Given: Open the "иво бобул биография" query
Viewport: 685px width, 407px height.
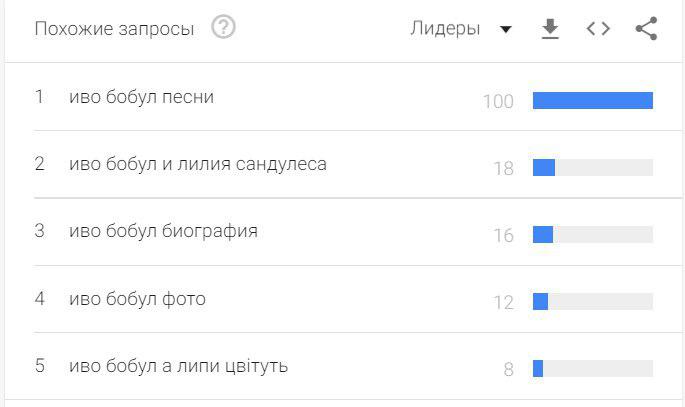Looking at the screenshot, I should [x=163, y=231].
